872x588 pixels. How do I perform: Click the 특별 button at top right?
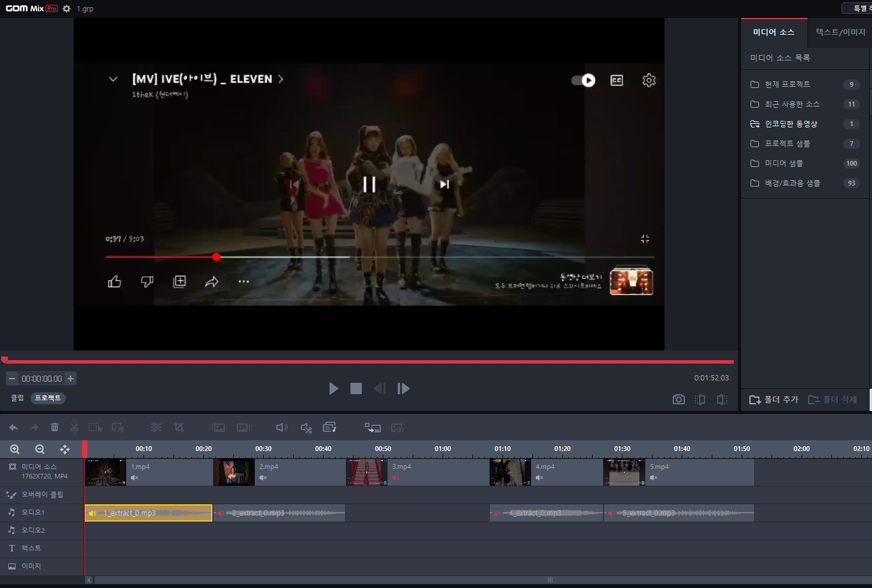857,8
